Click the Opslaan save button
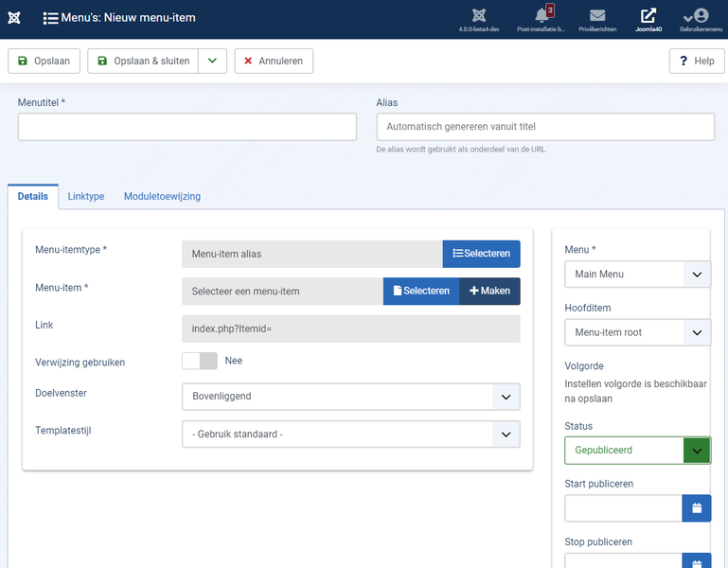The image size is (728, 568). [44, 61]
